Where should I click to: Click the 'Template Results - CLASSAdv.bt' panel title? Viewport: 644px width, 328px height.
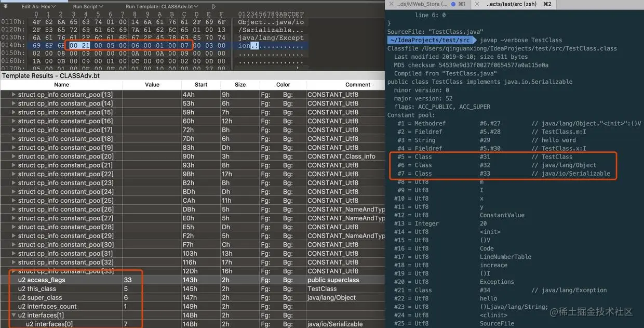click(51, 76)
